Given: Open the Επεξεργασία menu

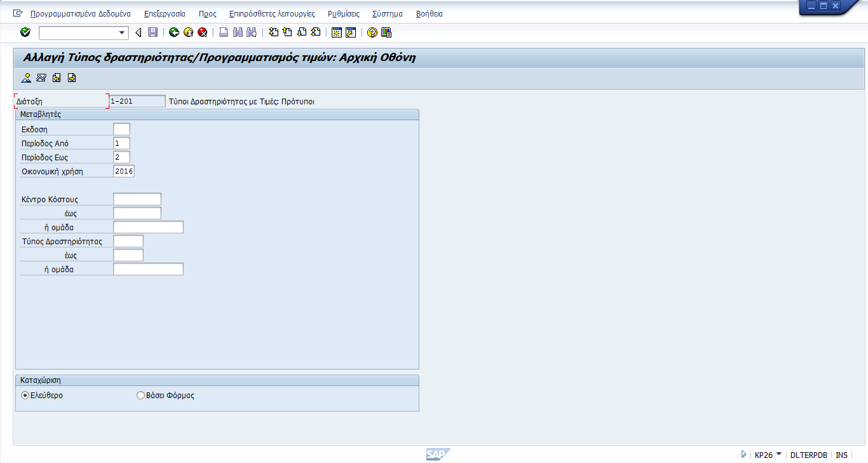Looking at the screenshot, I should (165, 13).
